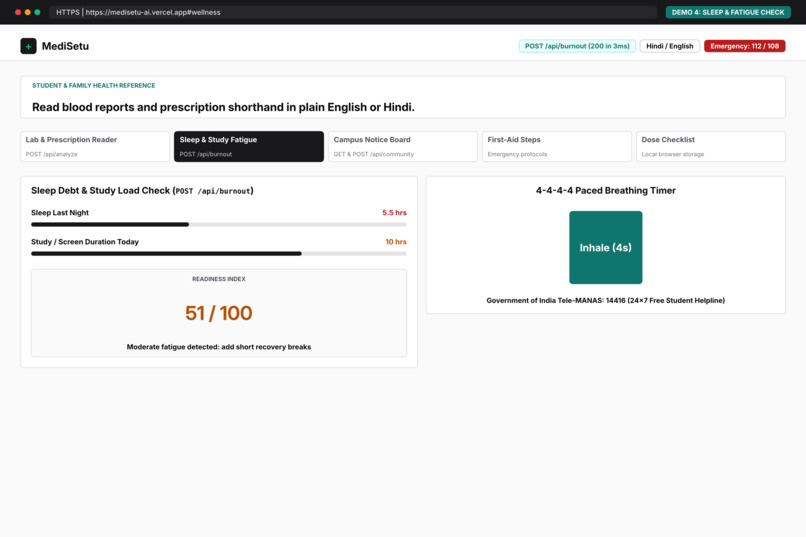Image resolution: width=806 pixels, height=537 pixels.
Task: Adjust the Study / Screen Duration Today slider
Action: [x=218, y=254]
